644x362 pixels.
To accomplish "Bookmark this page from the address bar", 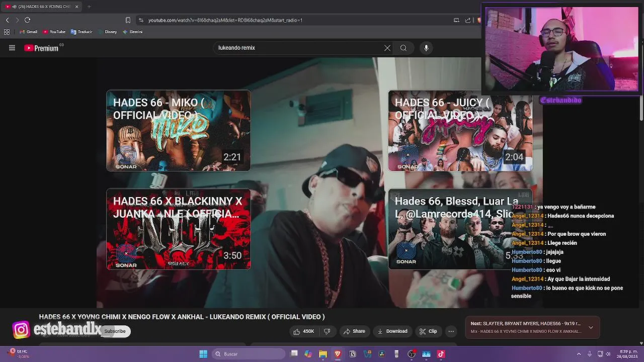I will point(128,20).
